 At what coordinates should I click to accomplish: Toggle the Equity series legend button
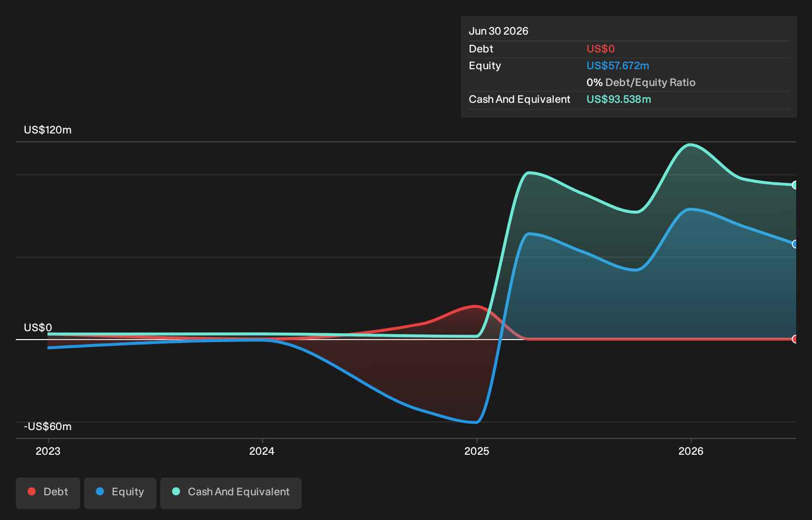click(x=120, y=493)
